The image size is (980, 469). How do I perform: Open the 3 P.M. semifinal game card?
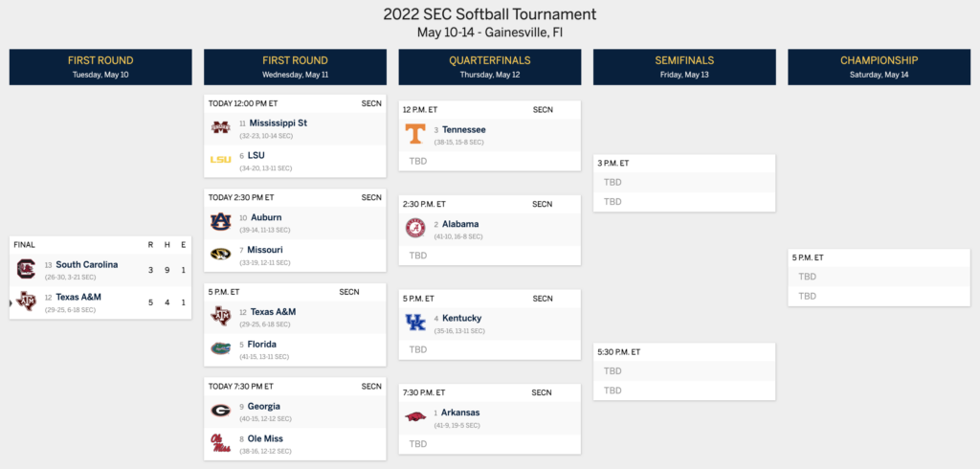pos(684,183)
